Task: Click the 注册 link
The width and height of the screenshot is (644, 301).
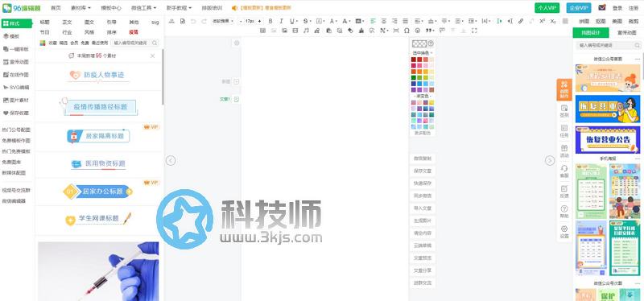Action: tap(634, 8)
